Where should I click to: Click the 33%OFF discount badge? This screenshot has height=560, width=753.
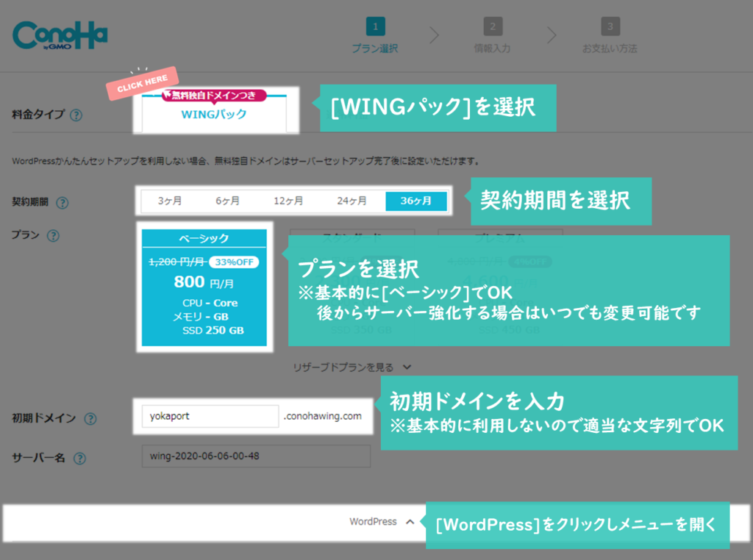click(234, 262)
